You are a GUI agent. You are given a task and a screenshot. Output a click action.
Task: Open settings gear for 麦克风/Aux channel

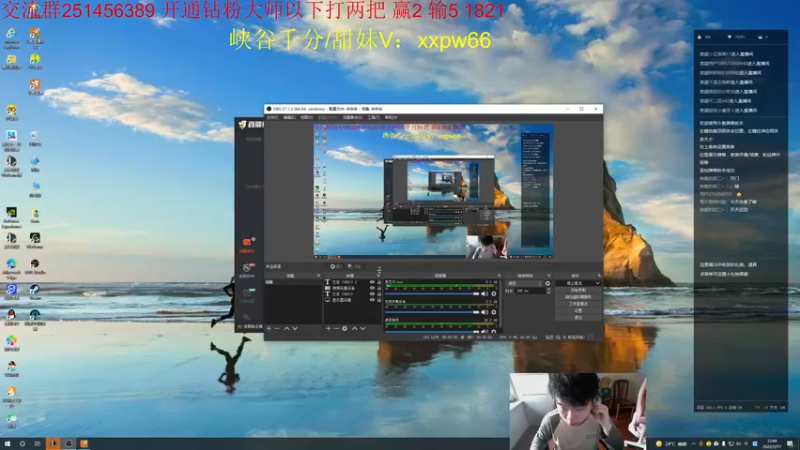493,294
